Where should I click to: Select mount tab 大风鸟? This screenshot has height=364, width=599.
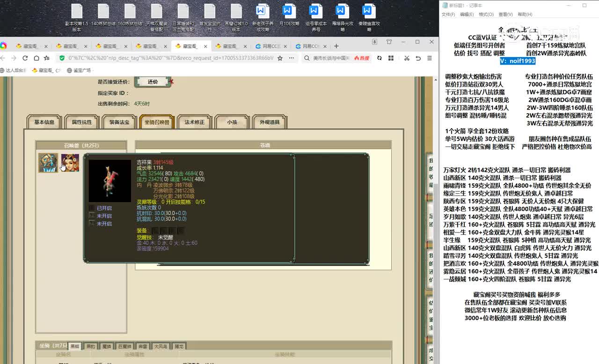[161, 346]
